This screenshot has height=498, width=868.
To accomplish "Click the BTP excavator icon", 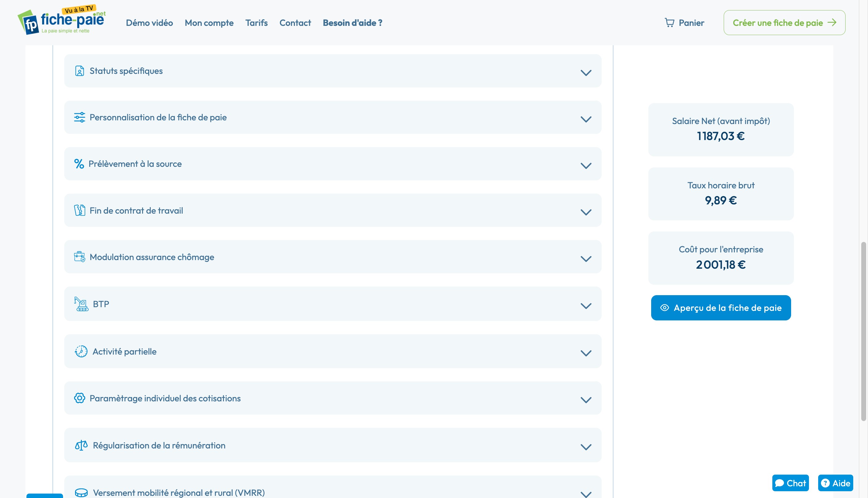I will [x=81, y=304].
